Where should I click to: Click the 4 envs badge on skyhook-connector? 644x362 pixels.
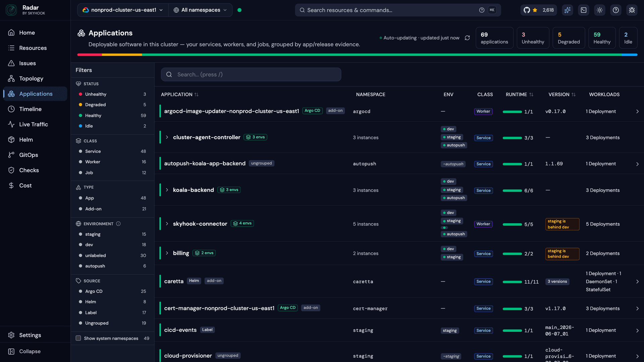pyautogui.click(x=242, y=223)
